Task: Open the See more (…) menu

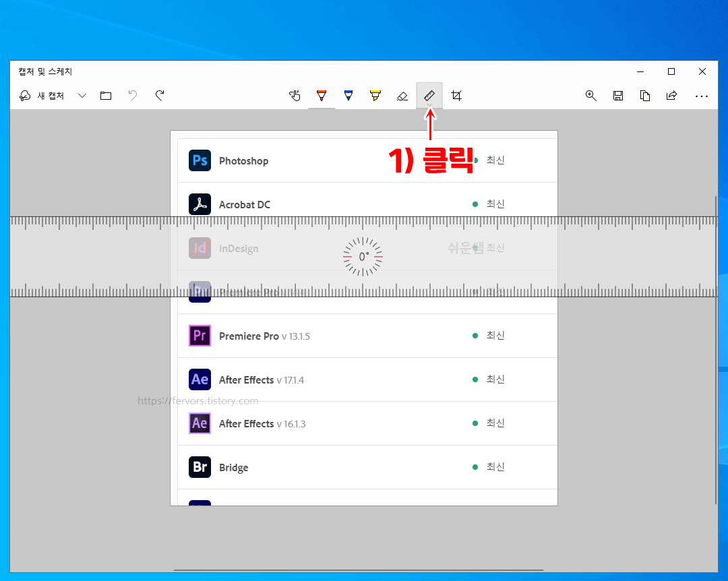Action: pyautogui.click(x=702, y=96)
